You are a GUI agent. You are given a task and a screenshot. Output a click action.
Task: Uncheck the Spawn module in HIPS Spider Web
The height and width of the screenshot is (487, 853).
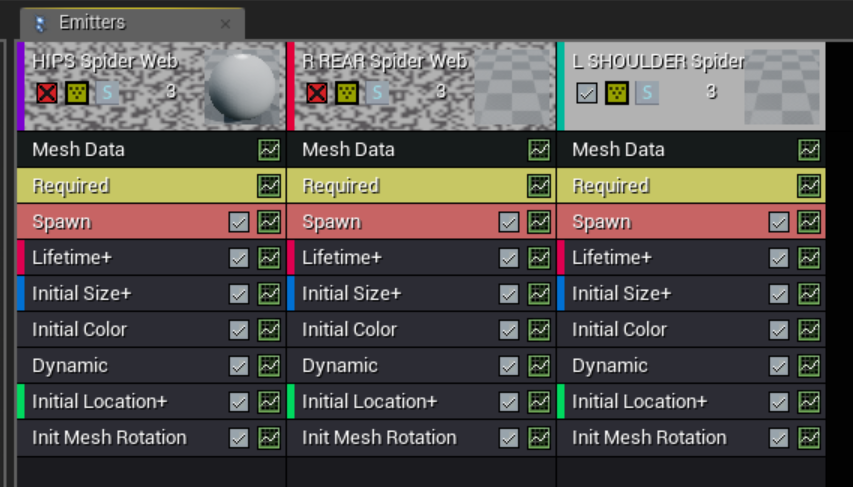239,222
